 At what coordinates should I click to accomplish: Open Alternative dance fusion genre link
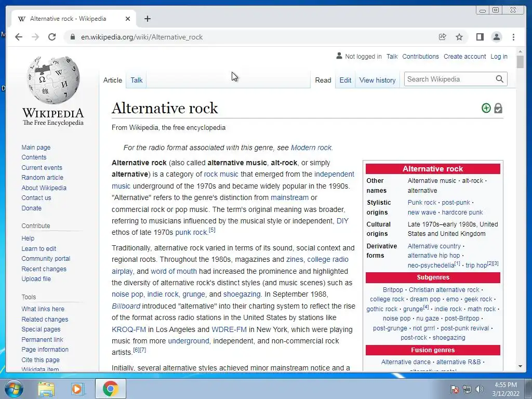click(x=406, y=362)
